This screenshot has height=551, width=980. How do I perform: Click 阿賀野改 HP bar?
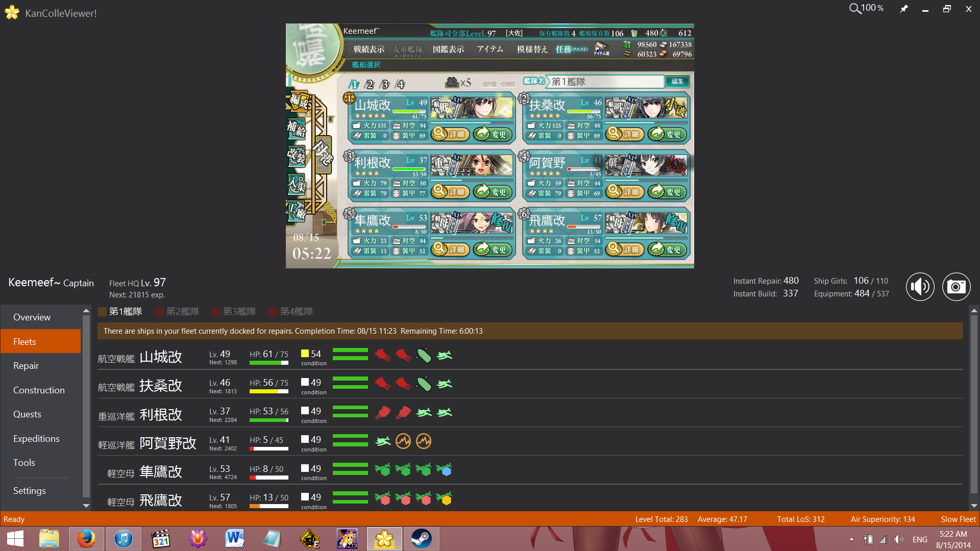(x=269, y=449)
